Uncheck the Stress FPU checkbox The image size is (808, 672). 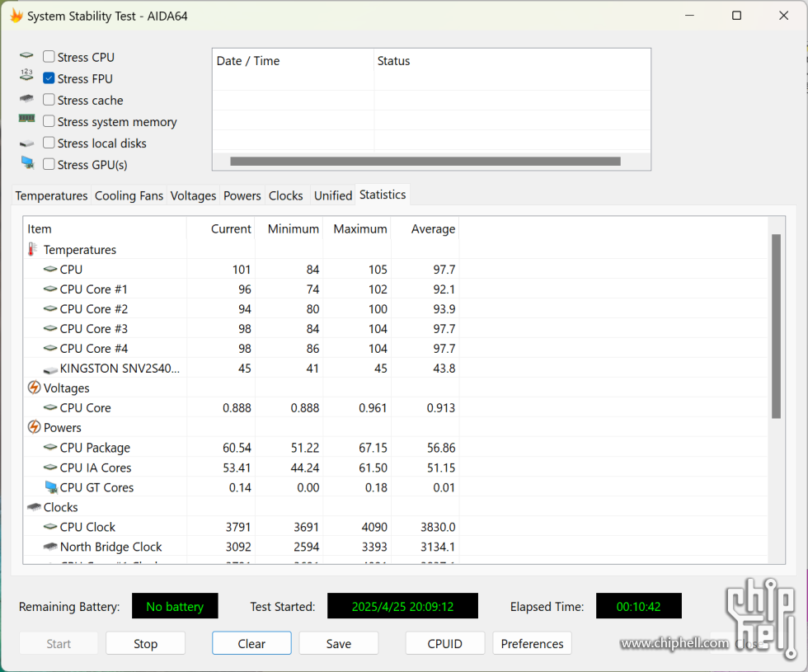pos(49,78)
